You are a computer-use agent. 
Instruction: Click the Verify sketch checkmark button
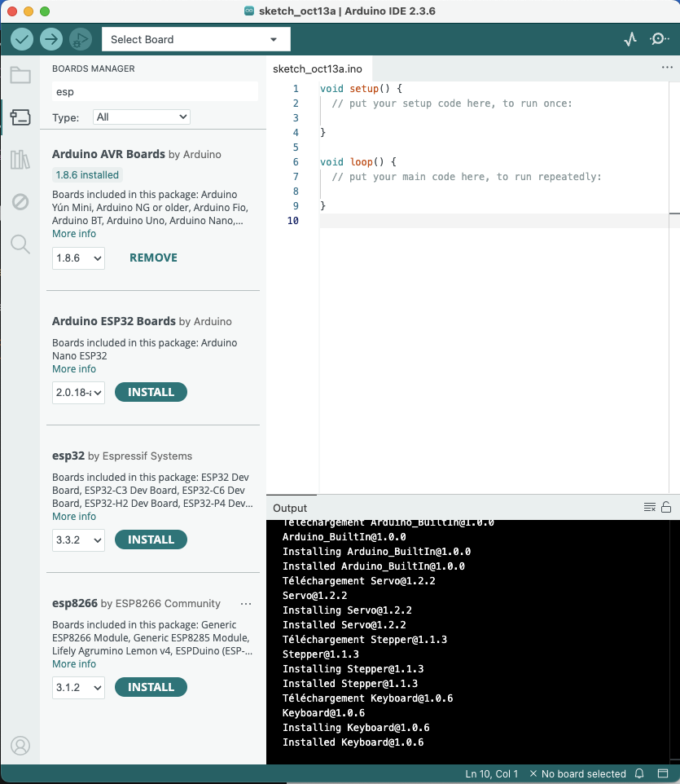(x=22, y=39)
